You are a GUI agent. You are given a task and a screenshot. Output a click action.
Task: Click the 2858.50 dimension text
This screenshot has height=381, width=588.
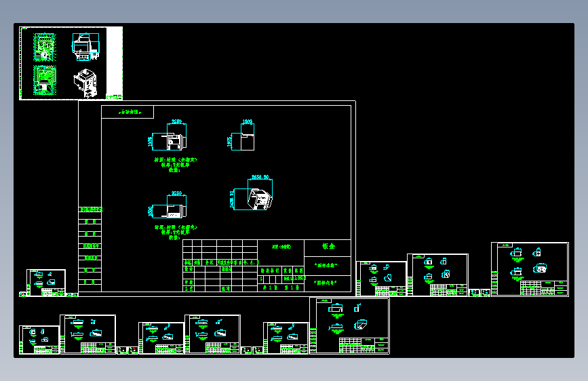pyautogui.click(x=260, y=177)
